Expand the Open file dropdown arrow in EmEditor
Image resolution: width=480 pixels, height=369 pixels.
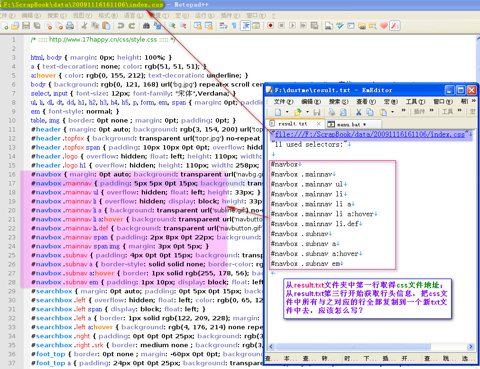click(307, 112)
